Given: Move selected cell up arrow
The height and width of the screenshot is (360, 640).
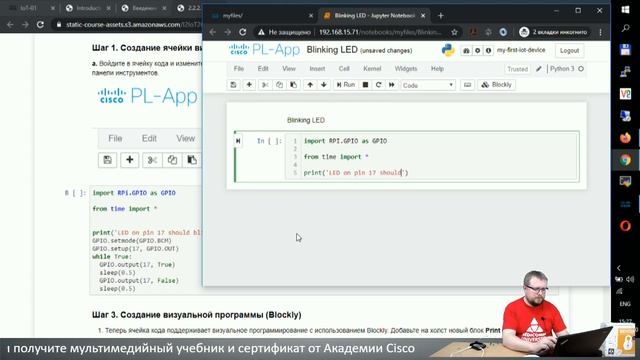Looking at the screenshot, I should [310, 85].
